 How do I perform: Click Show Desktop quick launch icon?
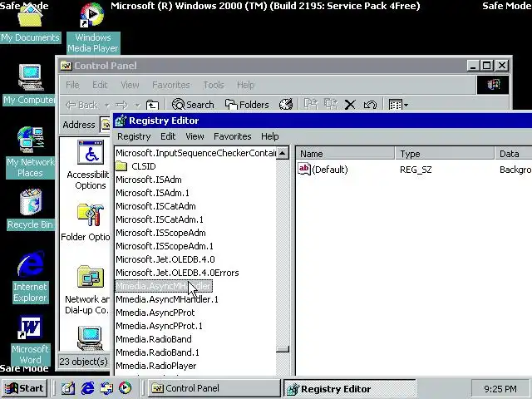68,388
